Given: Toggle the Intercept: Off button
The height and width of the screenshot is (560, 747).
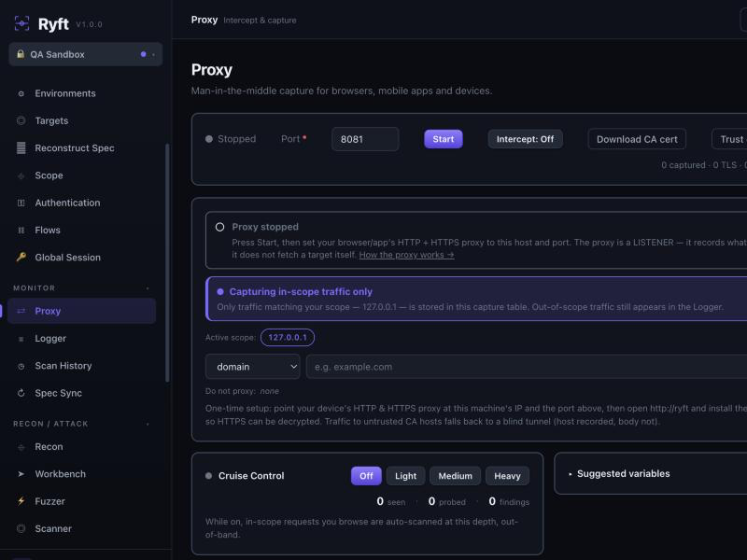Looking at the screenshot, I should pyautogui.click(x=525, y=139).
